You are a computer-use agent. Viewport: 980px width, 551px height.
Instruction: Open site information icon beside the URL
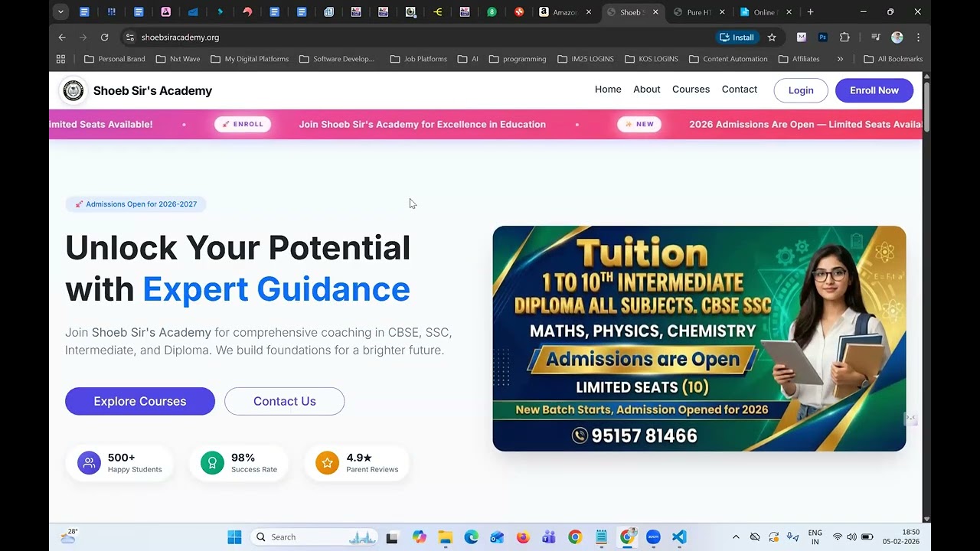tap(130, 37)
